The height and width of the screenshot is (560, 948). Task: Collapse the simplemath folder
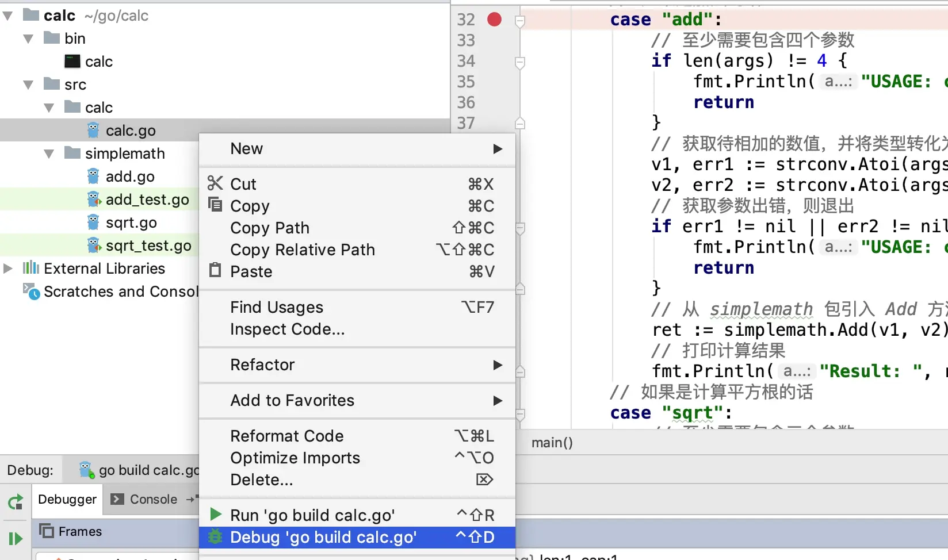[49, 154]
